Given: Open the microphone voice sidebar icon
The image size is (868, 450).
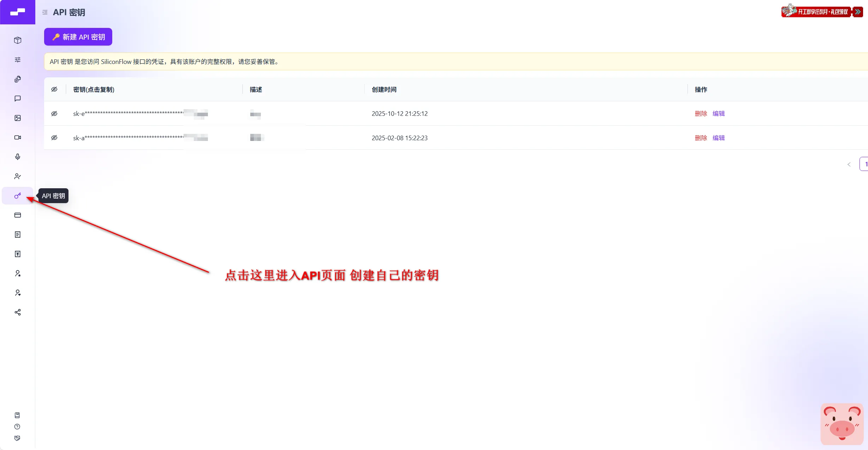Looking at the screenshot, I should click(18, 157).
